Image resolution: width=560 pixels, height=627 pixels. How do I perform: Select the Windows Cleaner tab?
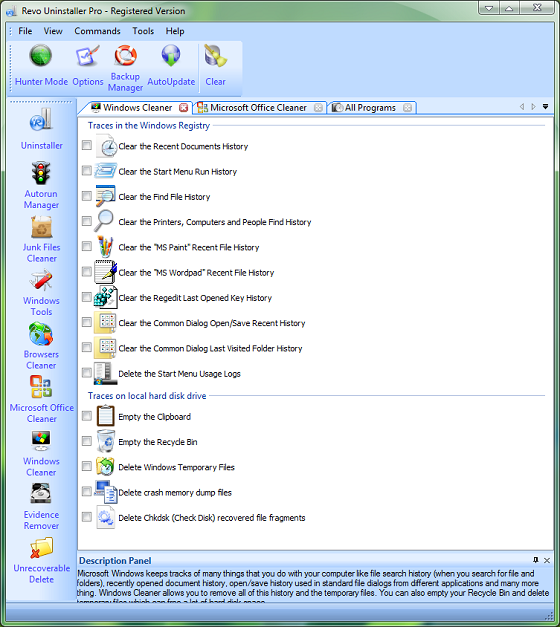[138, 108]
